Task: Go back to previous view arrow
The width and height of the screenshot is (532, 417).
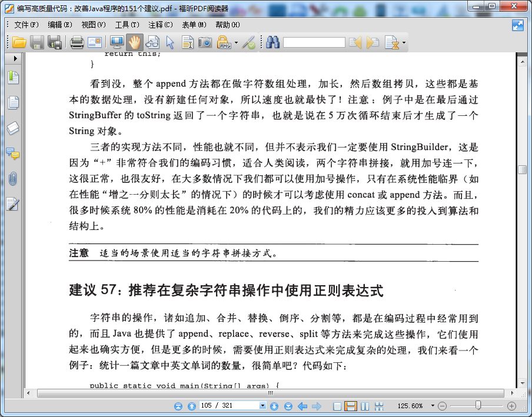Action: coord(302,406)
